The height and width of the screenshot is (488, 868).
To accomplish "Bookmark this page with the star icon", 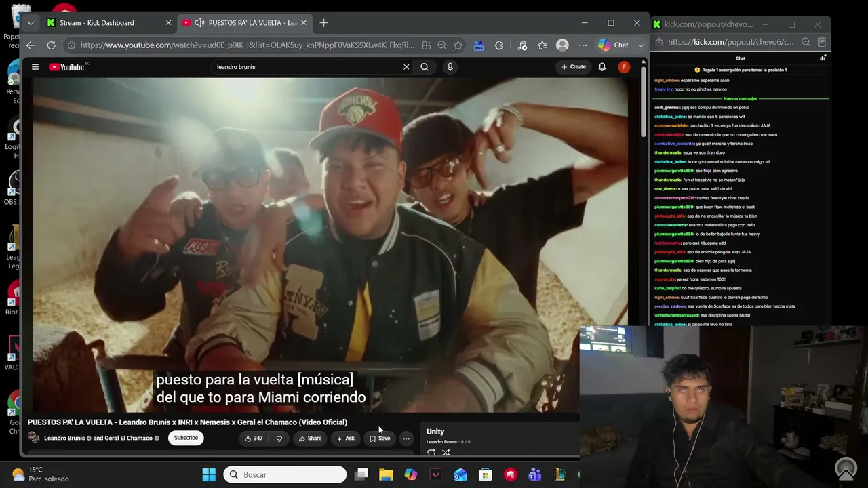I will pyautogui.click(x=458, y=45).
